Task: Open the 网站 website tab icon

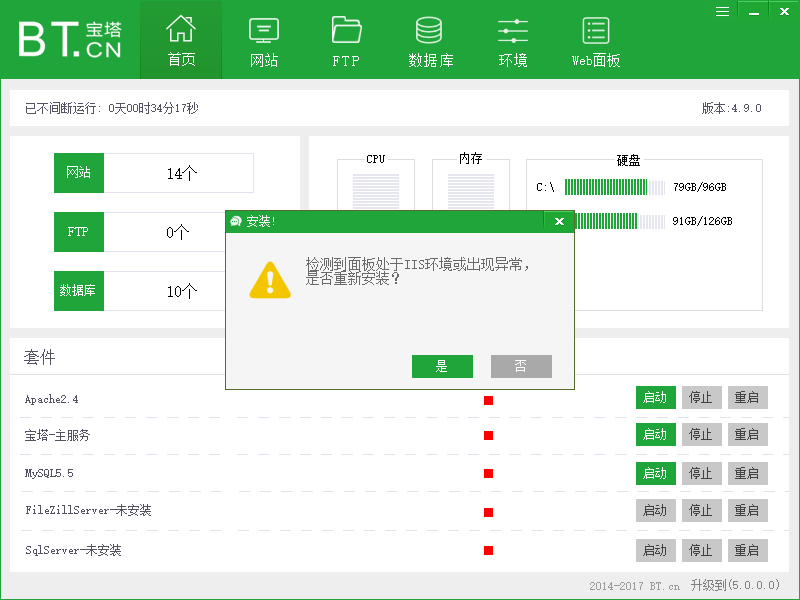Action: pyautogui.click(x=264, y=30)
